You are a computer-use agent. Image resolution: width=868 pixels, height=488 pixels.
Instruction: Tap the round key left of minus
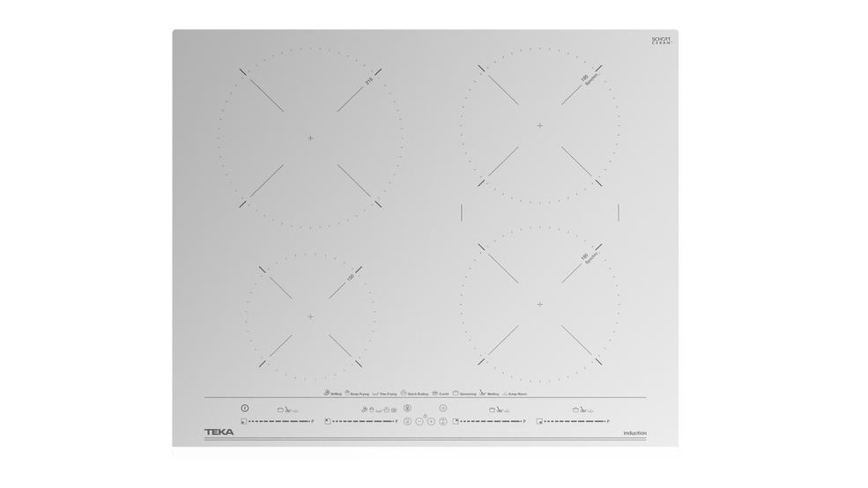tap(407, 422)
